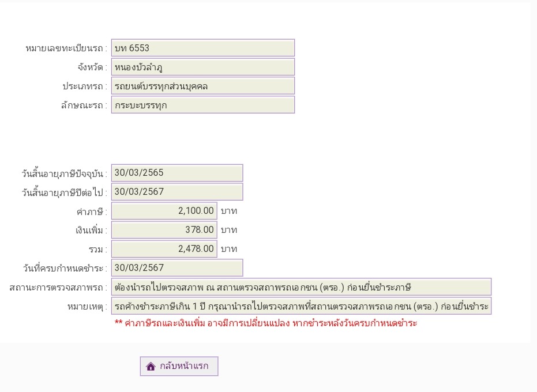Click current tax expiry field 30/03/2565
The image size is (537, 392).
coord(177,173)
